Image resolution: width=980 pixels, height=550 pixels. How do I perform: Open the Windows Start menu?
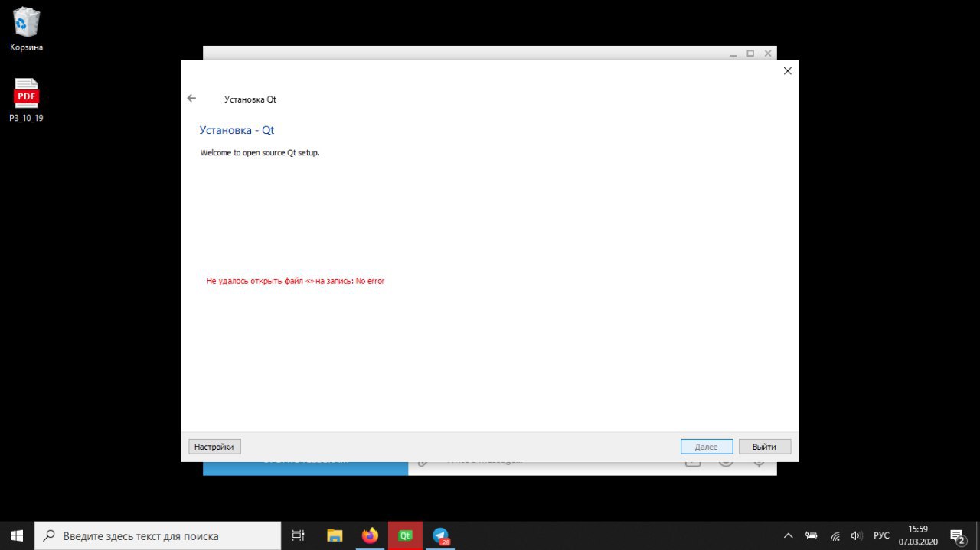(17, 535)
